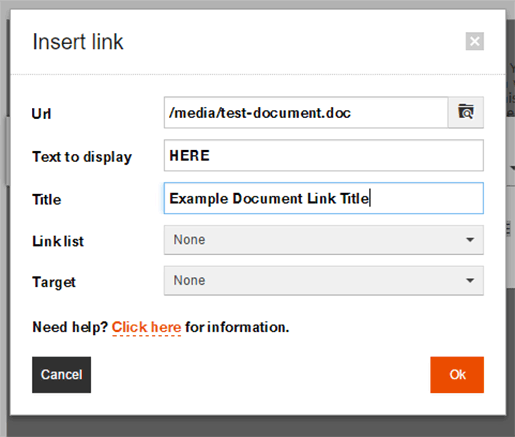Viewport: 515px width, 437px height.
Task: Focus the Text to display field
Action: click(x=324, y=155)
